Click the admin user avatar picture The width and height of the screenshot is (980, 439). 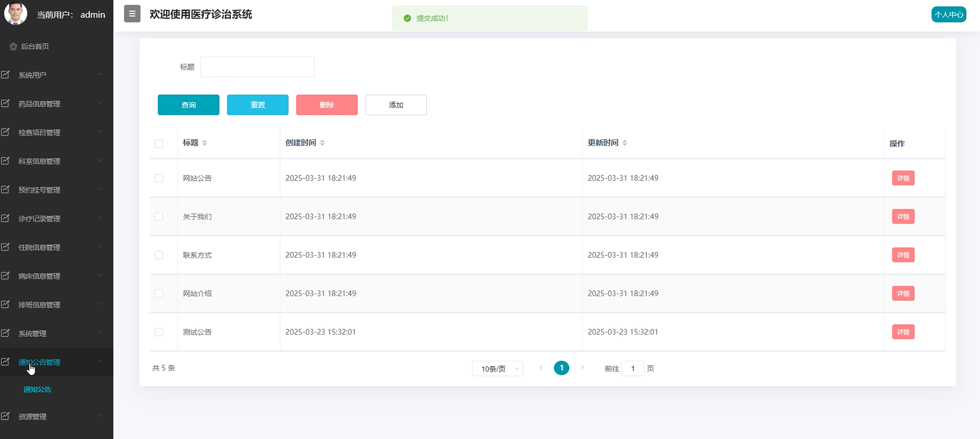pos(16,13)
